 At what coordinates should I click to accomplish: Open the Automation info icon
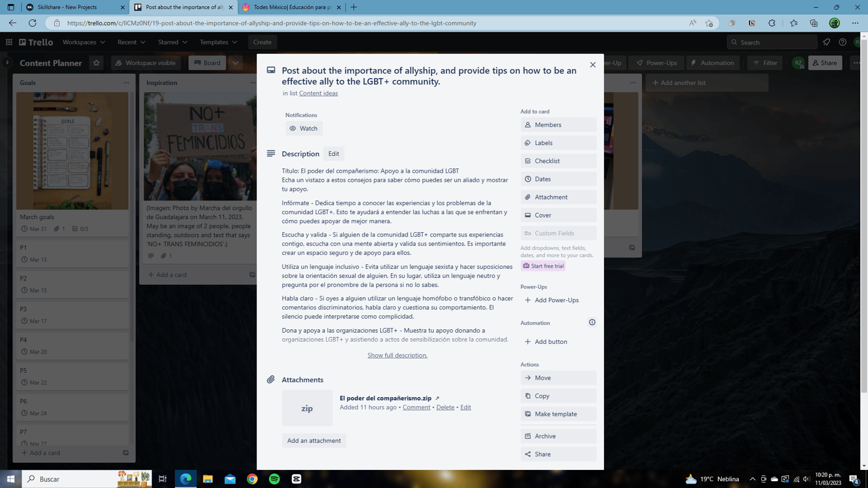pyautogui.click(x=592, y=323)
